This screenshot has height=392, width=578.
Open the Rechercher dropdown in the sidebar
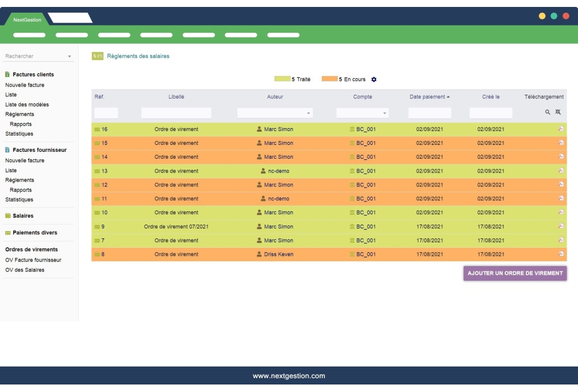(x=69, y=55)
